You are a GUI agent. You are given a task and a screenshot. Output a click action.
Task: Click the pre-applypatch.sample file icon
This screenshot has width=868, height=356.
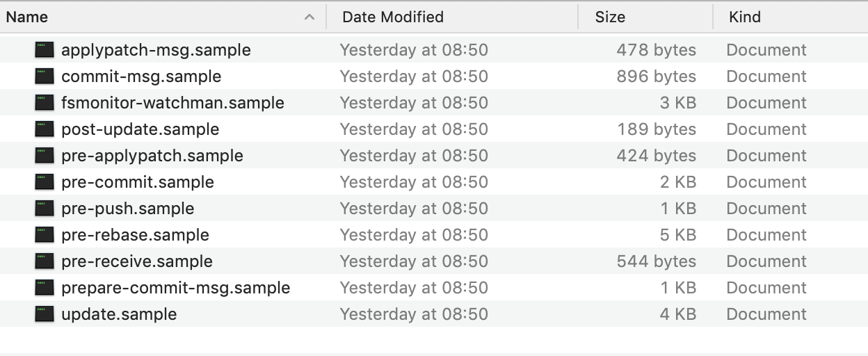pos(45,156)
